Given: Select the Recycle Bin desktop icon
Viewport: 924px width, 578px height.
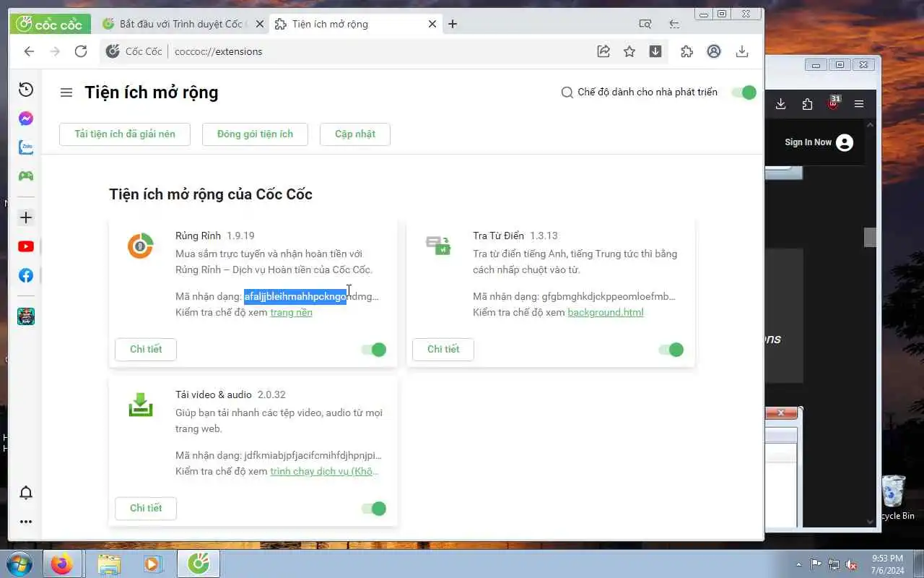Looking at the screenshot, I should coord(894,497).
